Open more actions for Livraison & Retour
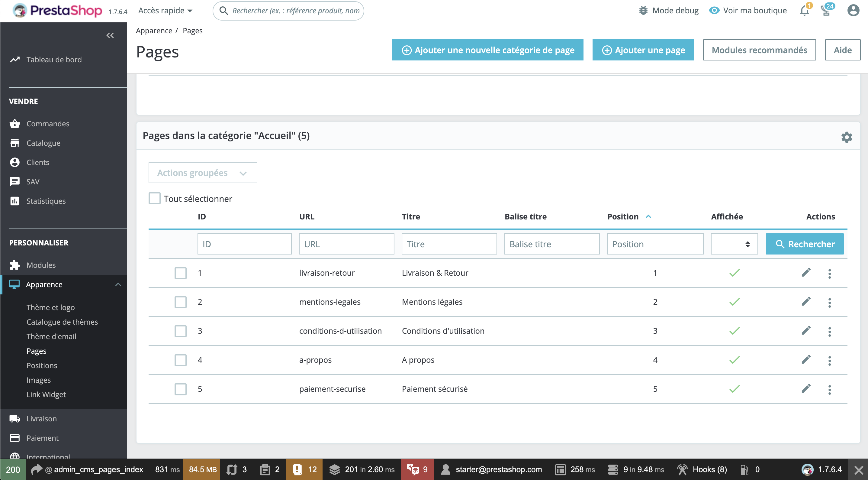 click(x=829, y=273)
